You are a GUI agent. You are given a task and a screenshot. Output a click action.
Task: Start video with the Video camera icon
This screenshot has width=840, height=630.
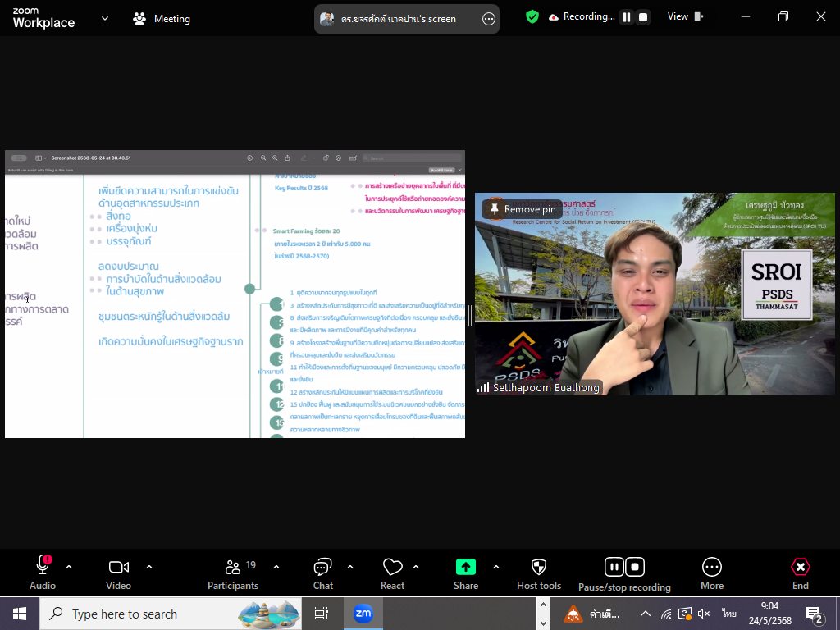click(118, 567)
